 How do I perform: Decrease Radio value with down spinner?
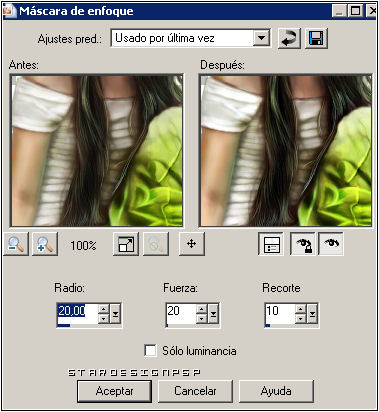[104, 318]
